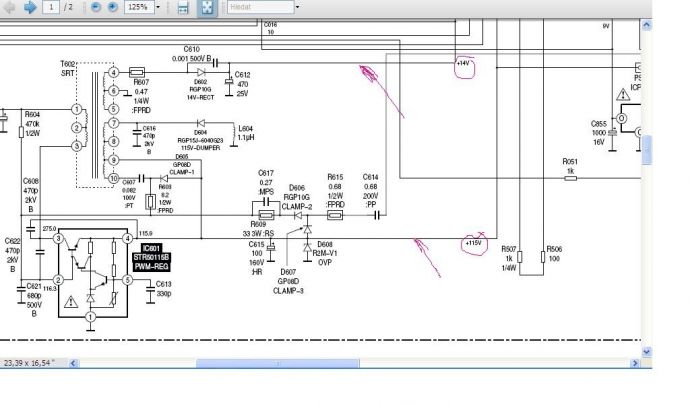Click the D605 diode label
Viewport: 690px width, 404px height.
tap(181, 157)
